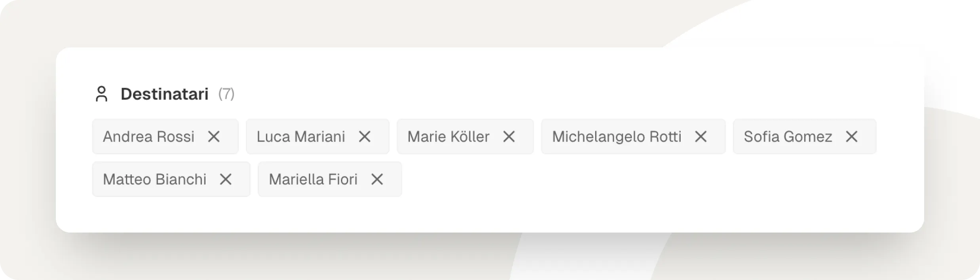980x280 pixels.
Task: Select the Luca Mariani name label
Action: pyautogui.click(x=301, y=137)
